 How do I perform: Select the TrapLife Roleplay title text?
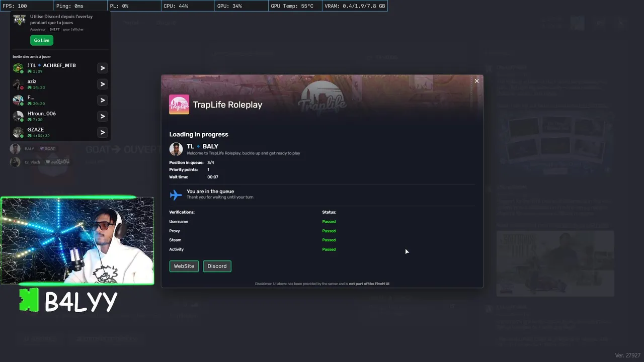click(227, 105)
